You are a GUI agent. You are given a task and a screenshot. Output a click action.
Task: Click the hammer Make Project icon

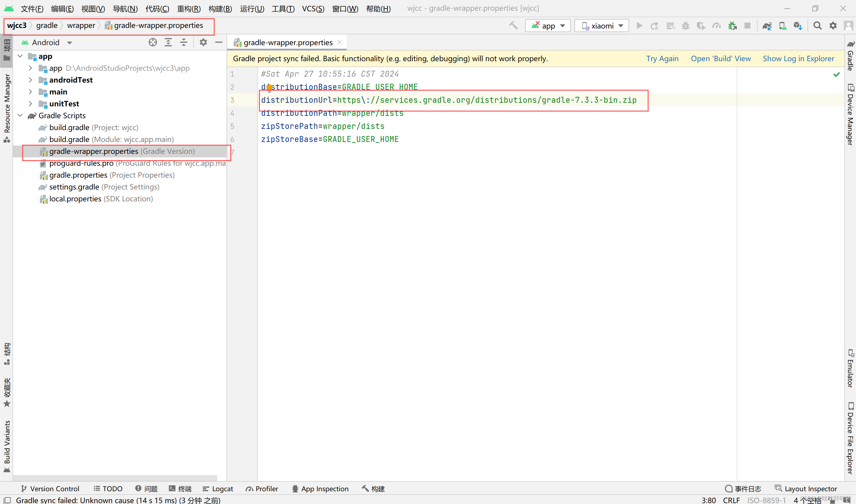(x=513, y=26)
